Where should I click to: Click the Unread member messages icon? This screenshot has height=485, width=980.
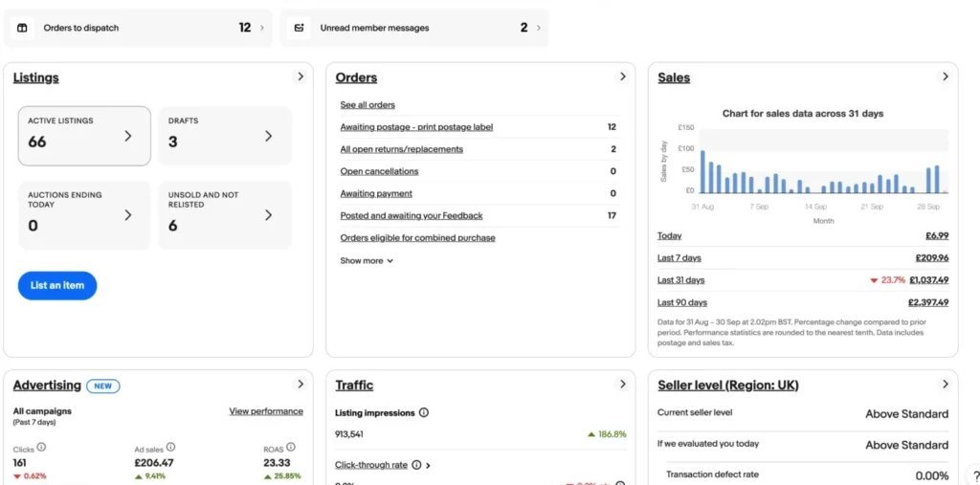pos(299,28)
